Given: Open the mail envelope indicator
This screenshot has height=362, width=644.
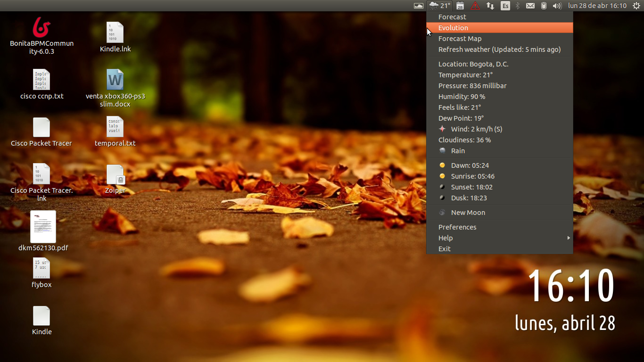Looking at the screenshot, I should [x=530, y=6].
